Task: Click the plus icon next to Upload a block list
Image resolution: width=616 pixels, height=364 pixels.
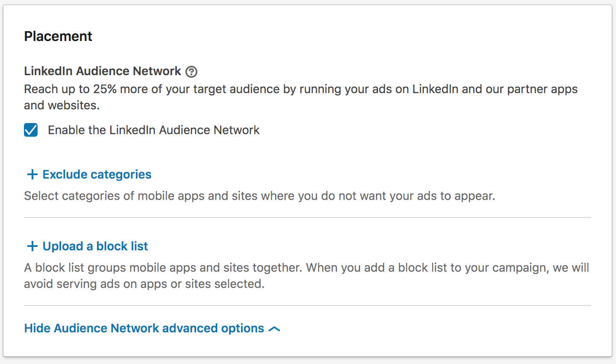Action: [x=32, y=246]
